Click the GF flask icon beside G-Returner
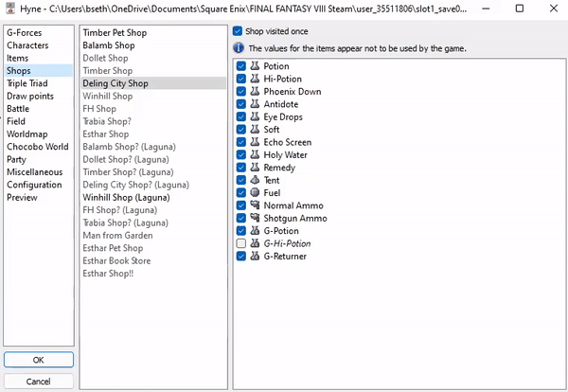This screenshot has width=568, height=392. [255, 257]
